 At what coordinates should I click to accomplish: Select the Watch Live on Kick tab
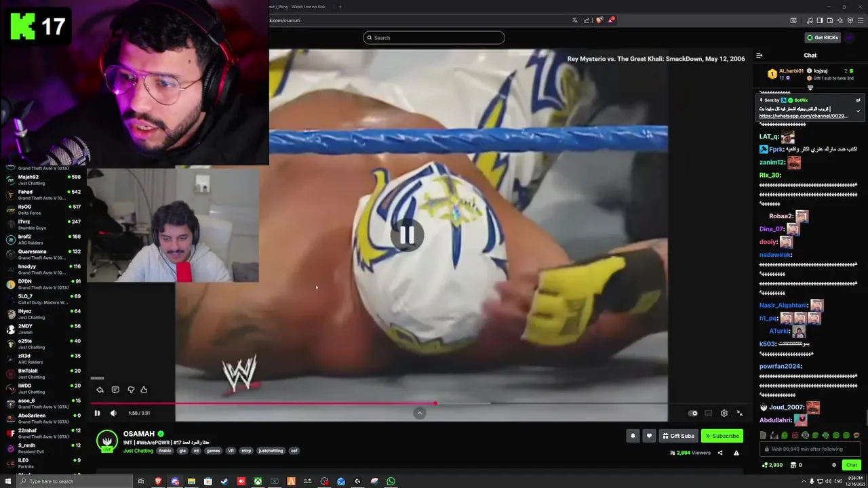(298, 7)
